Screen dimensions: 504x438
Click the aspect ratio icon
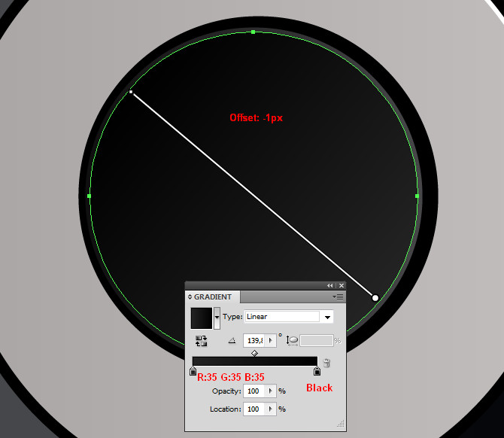coord(292,341)
